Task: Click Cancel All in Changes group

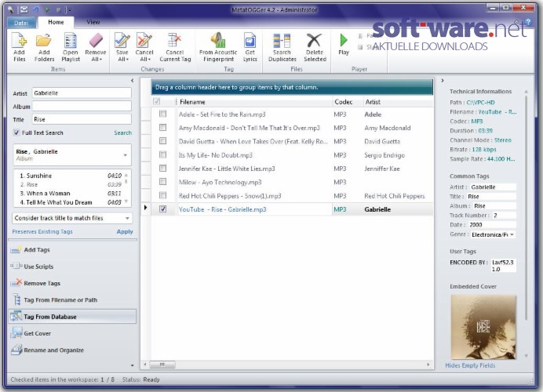Action: pos(144,47)
